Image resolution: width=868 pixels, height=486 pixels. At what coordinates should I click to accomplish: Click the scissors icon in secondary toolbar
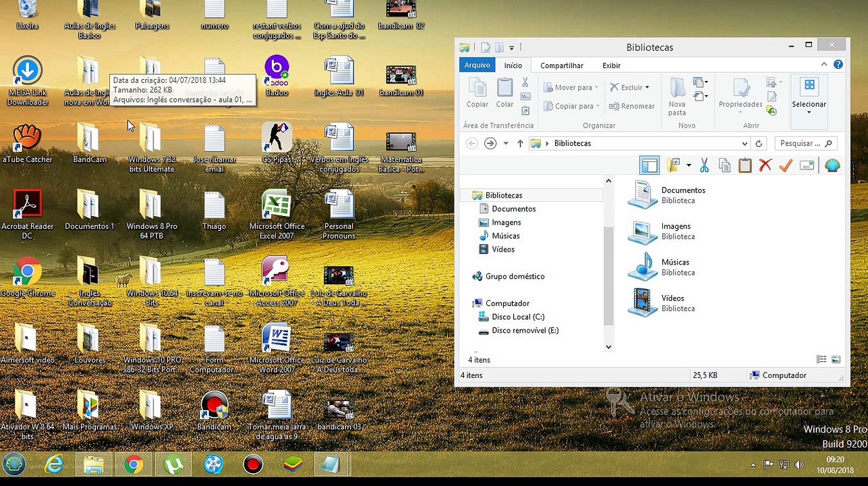tap(704, 165)
